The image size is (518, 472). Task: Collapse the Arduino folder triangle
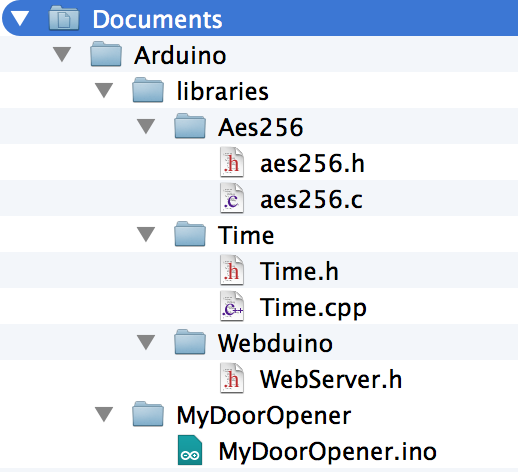(62, 54)
